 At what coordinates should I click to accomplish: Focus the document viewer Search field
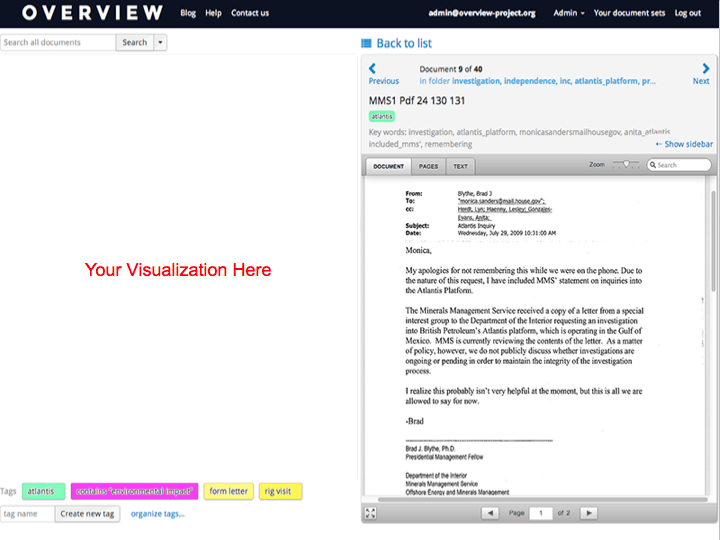[679, 165]
